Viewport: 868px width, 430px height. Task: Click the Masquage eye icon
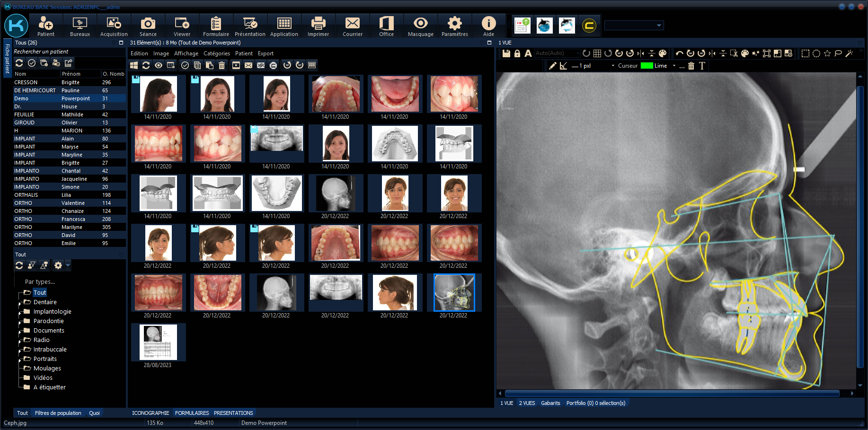(x=420, y=26)
